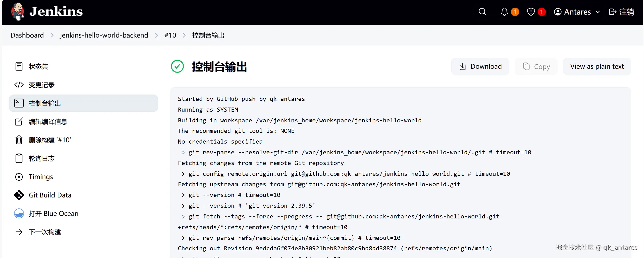644x258 pixels.
Task: Click the 轮询日志 clipboard icon
Action: tap(19, 158)
